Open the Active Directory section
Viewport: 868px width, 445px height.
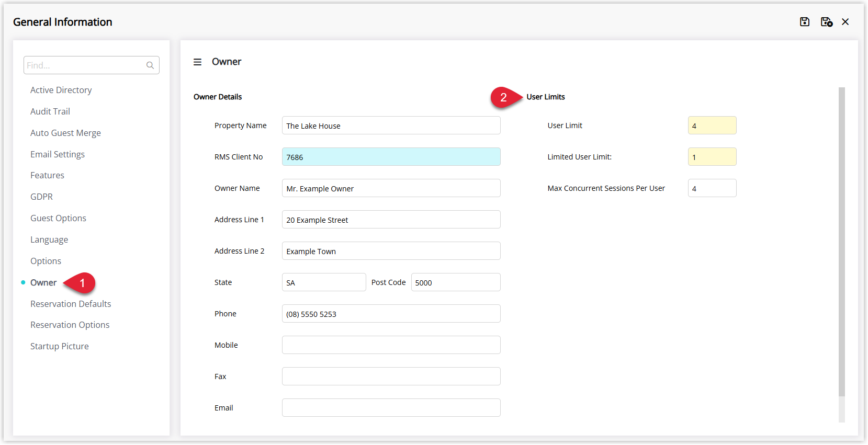[61, 90]
